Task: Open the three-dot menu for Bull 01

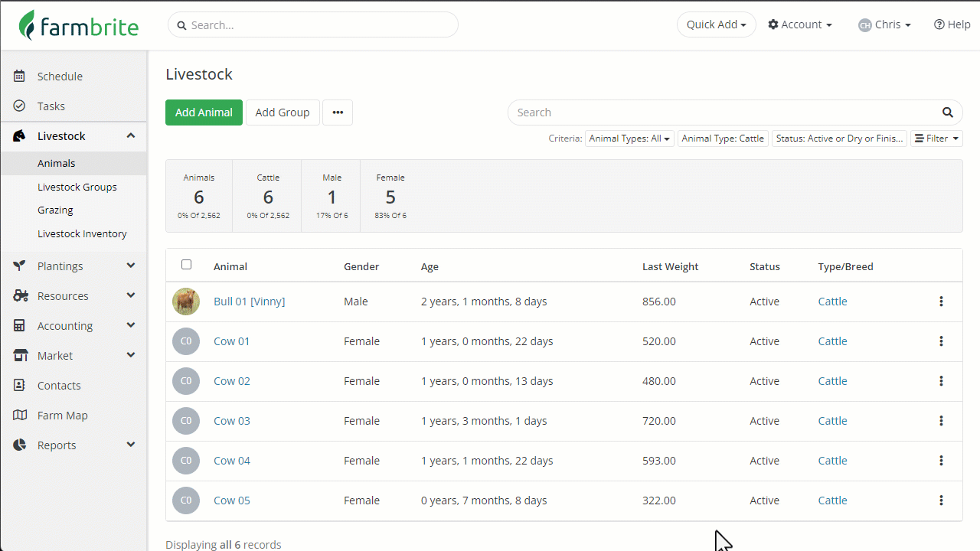Action: click(x=941, y=302)
